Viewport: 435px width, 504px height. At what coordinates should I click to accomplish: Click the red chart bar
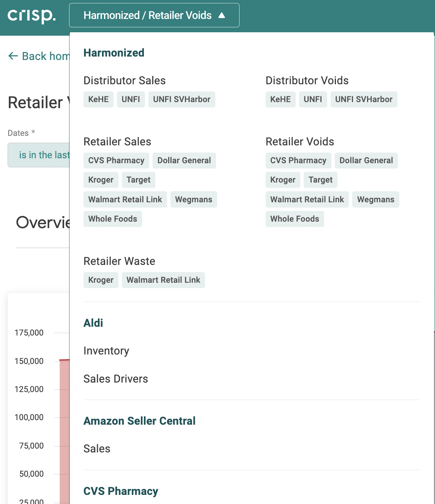point(65,432)
